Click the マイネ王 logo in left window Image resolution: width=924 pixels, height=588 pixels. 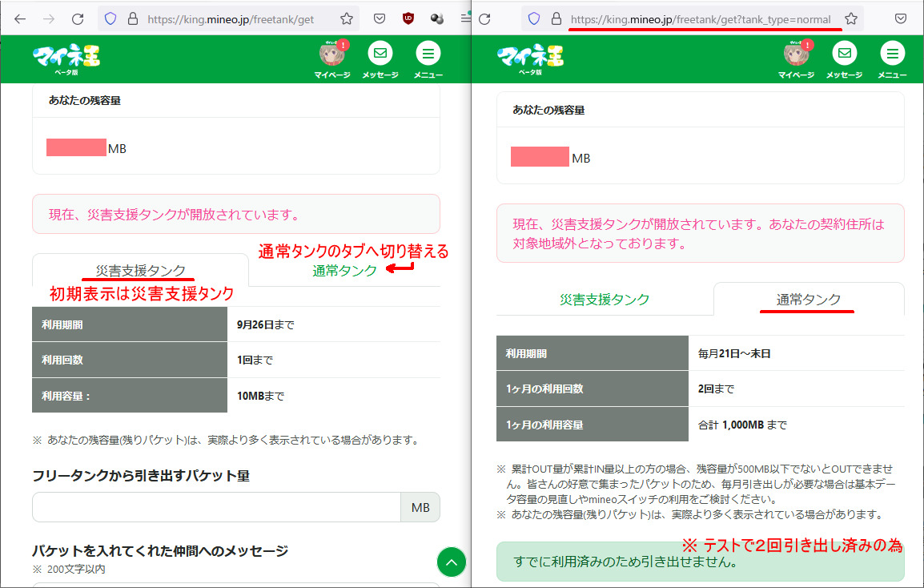(x=66, y=56)
